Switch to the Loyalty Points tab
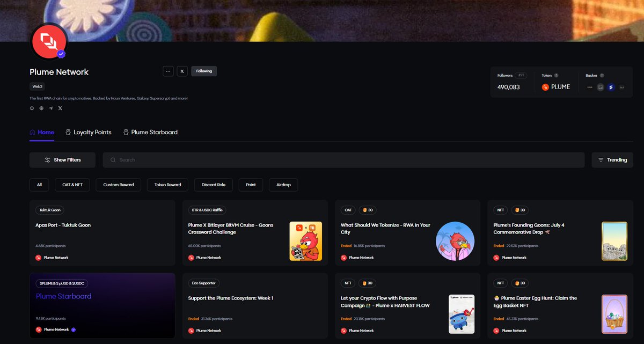 pos(89,132)
